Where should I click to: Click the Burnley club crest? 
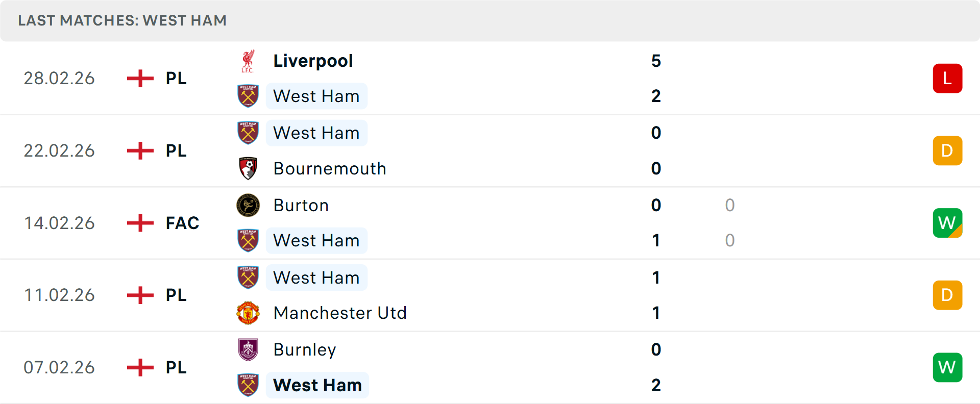pos(249,350)
